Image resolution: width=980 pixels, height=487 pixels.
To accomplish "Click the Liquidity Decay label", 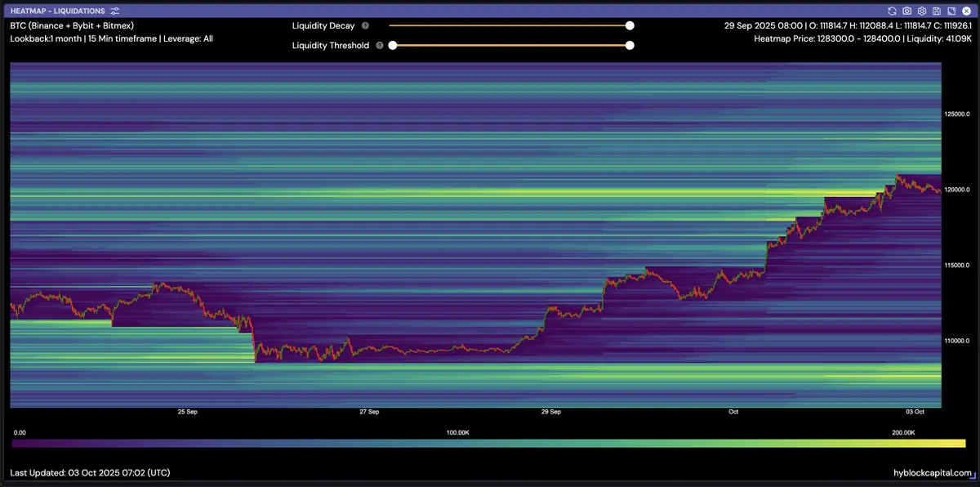I will [323, 26].
